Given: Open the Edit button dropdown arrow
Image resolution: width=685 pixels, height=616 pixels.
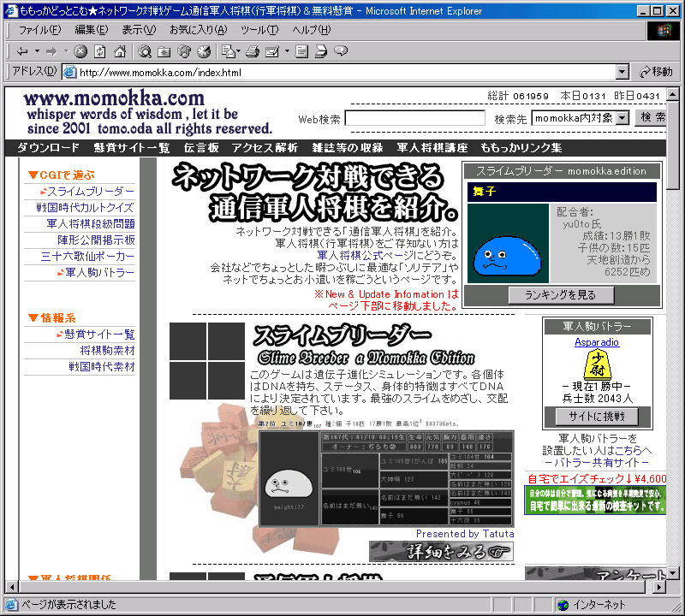Looking at the screenshot, I should [287, 51].
